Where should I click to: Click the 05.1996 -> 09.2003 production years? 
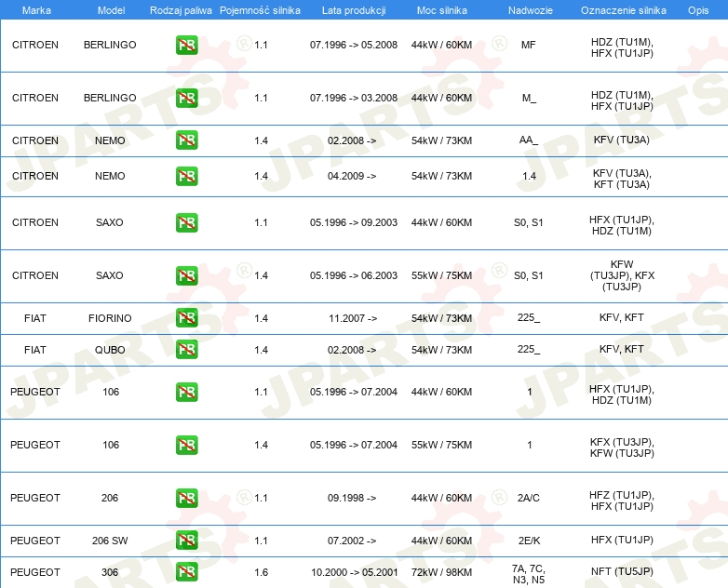pos(354,222)
